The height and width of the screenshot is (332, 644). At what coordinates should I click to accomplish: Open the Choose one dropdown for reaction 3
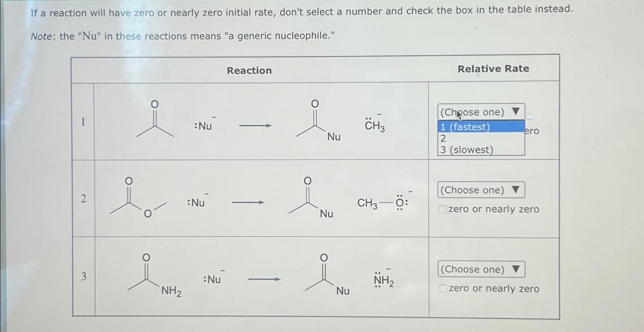pyautogui.click(x=481, y=269)
